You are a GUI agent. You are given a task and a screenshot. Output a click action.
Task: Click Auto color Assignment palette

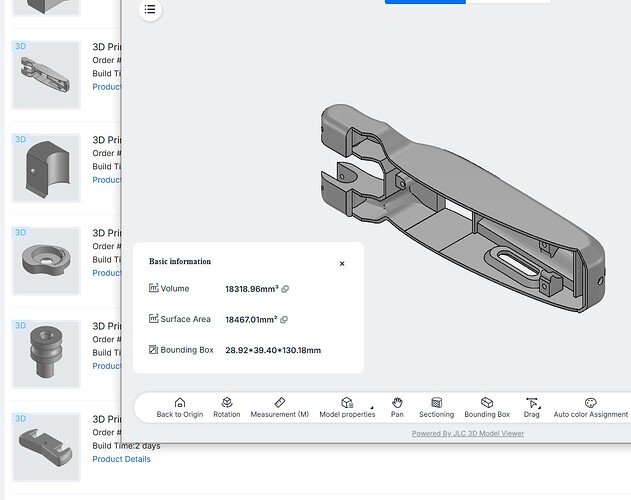[x=590, y=408]
